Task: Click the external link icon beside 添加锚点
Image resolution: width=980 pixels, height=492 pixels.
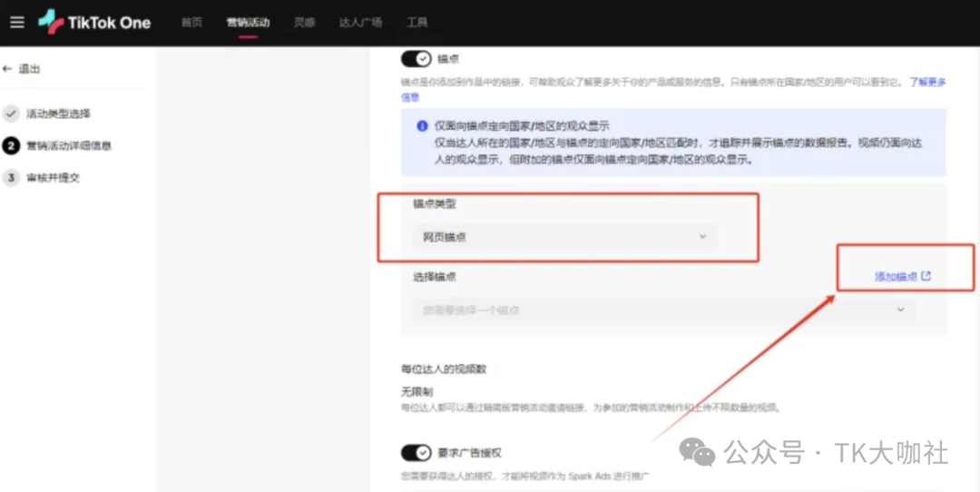Action: pyautogui.click(x=926, y=276)
